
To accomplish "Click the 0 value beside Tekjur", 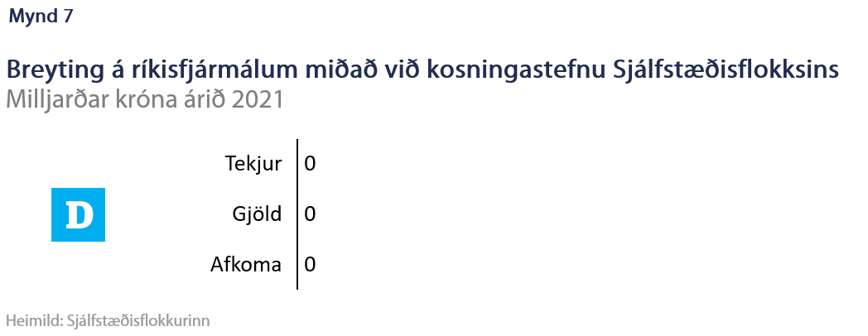I will pyautogui.click(x=310, y=164).
